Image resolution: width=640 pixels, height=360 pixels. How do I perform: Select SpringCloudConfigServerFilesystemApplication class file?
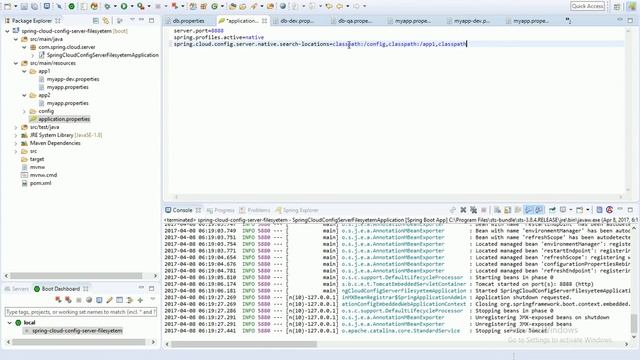click(102, 55)
